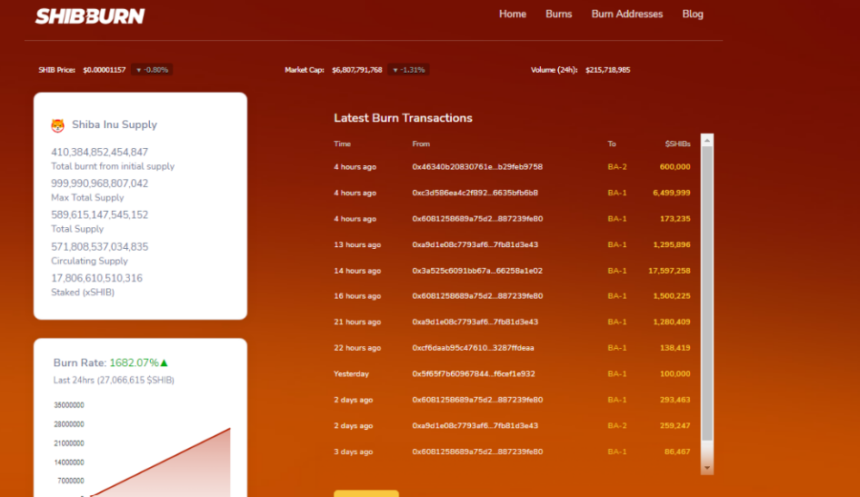Click the scrollbar down arrow in transactions list
This screenshot has width=860, height=497.
[x=707, y=467]
